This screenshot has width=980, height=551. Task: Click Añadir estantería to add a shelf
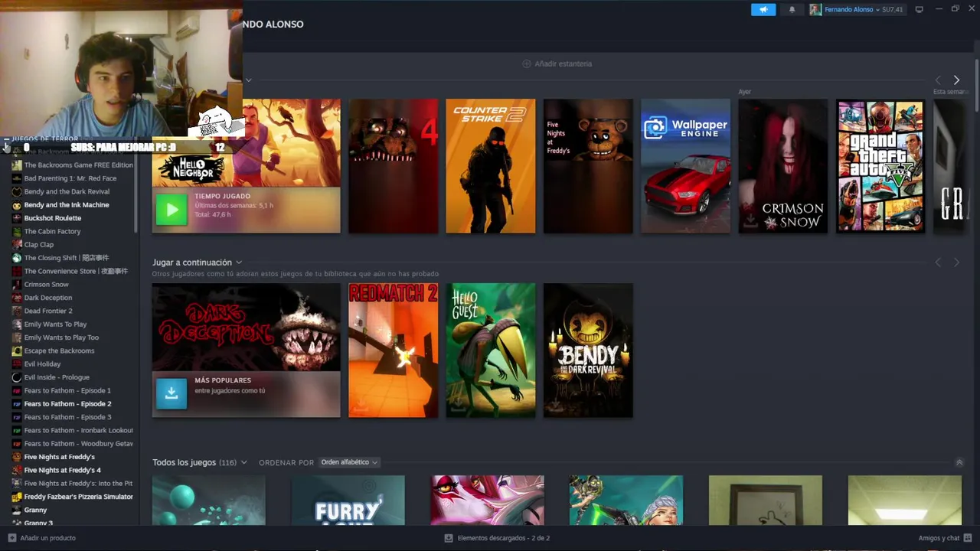[x=557, y=64]
